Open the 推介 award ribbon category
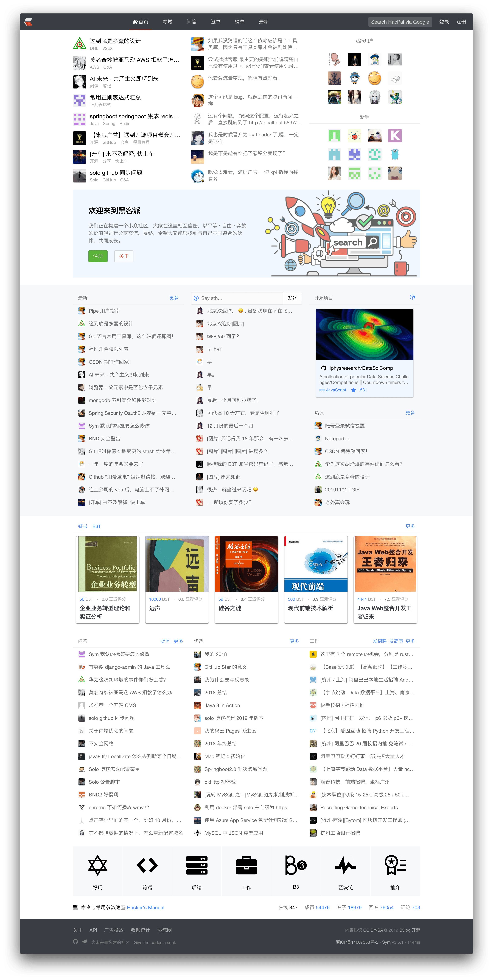 click(395, 871)
